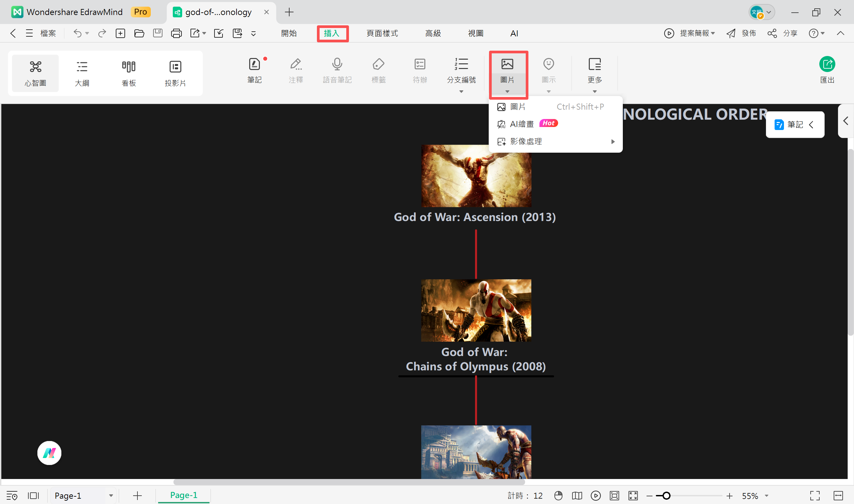Select the God of War: Ascension thumbnail image
The height and width of the screenshot is (504, 854).
coord(476,176)
